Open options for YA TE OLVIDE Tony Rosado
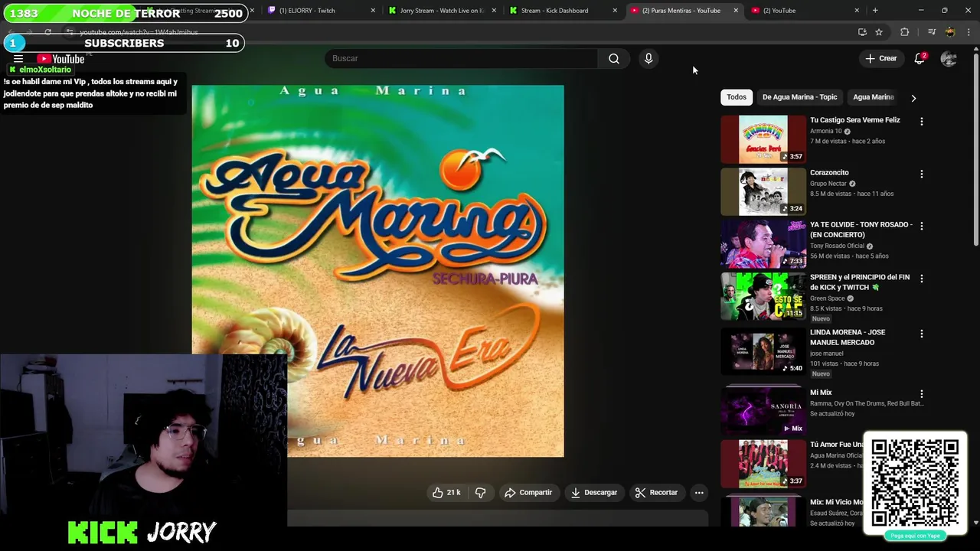 922,227
